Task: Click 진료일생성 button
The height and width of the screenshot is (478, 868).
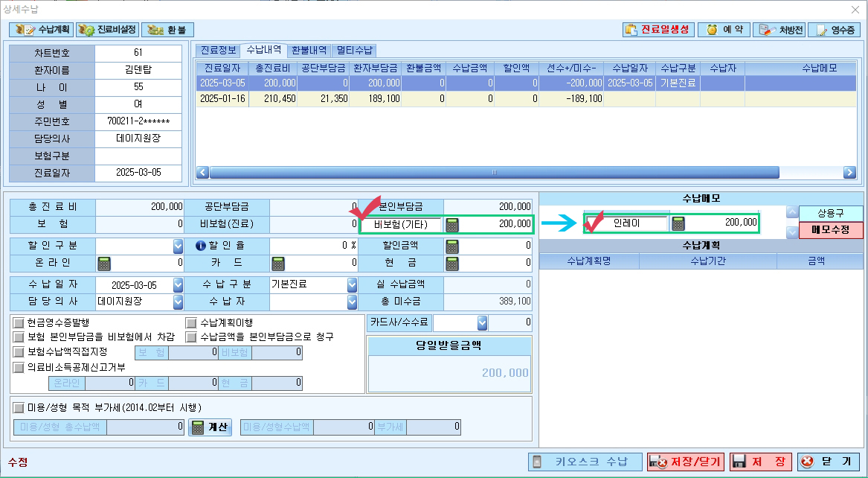Action: tap(658, 29)
